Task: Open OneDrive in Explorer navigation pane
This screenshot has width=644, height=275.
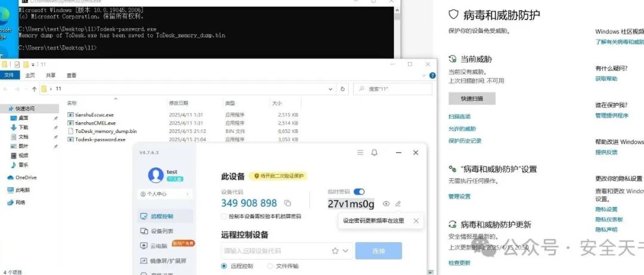Action: click(x=26, y=178)
